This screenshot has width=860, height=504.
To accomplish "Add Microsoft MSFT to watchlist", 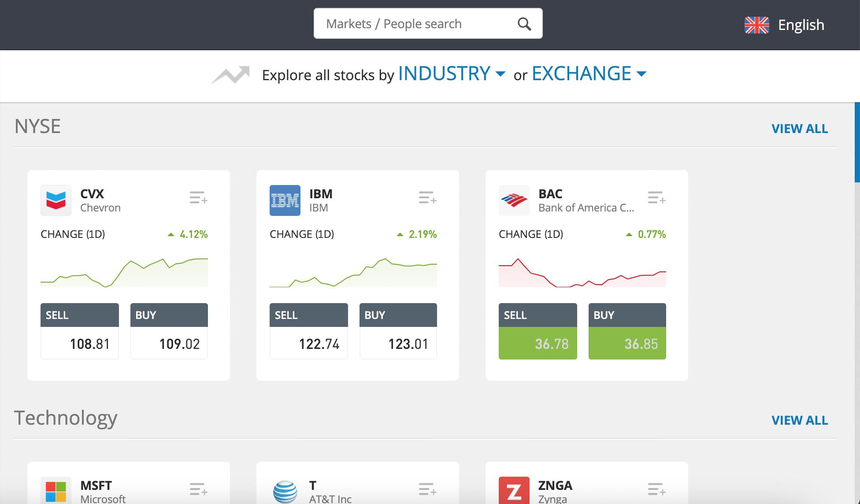I will (199, 489).
